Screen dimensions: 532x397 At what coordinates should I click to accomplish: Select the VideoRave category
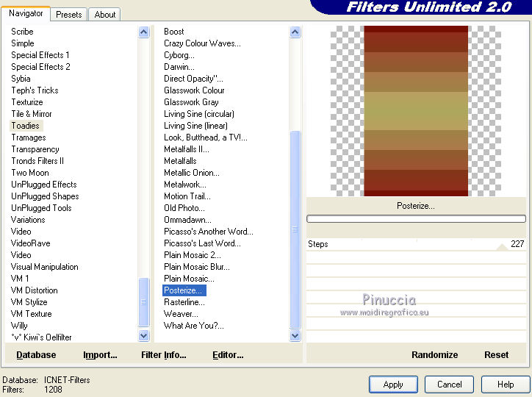[31, 243]
